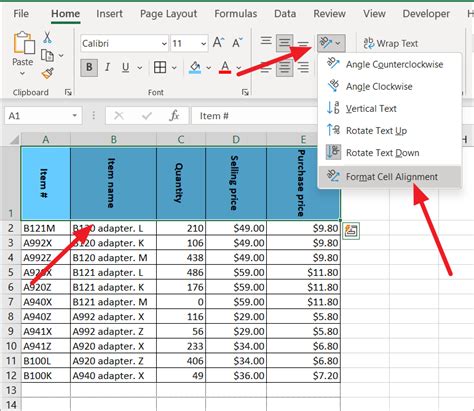Toggle Italic formatting
The image size is (474, 411).
[x=107, y=67]
